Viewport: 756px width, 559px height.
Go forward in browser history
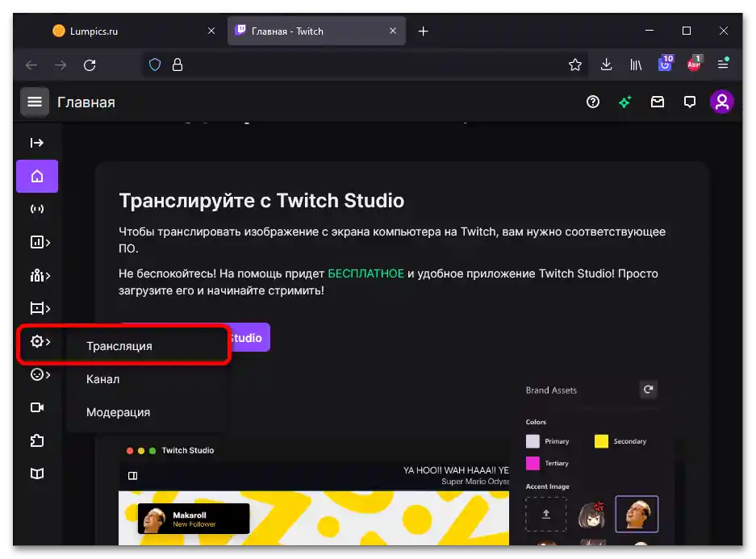[x=61, y=65]
